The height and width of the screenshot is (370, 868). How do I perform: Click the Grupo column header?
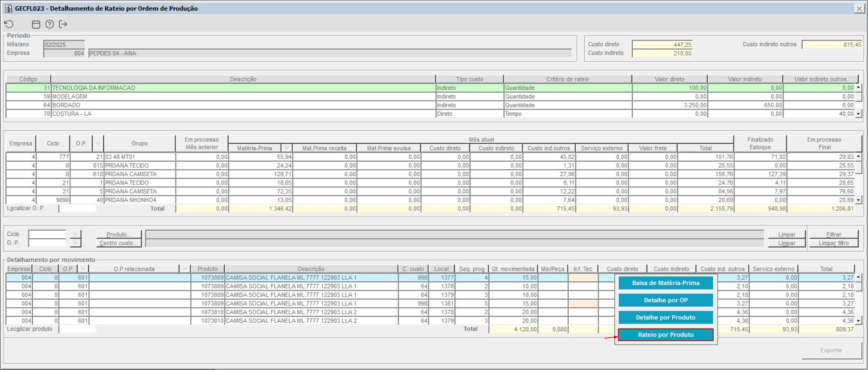139,143
